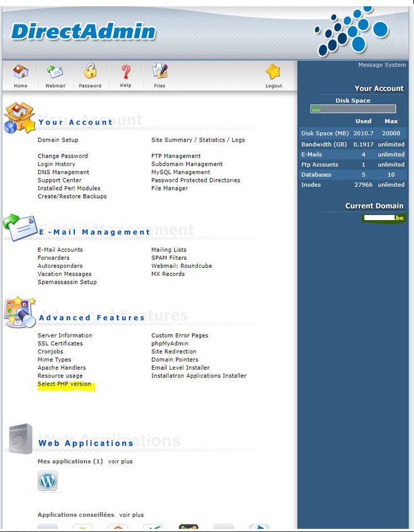Open Webmail envelope icon in toolbar
Image resolution: width=414 pixels, height=532 pixels.
(55, 72)
